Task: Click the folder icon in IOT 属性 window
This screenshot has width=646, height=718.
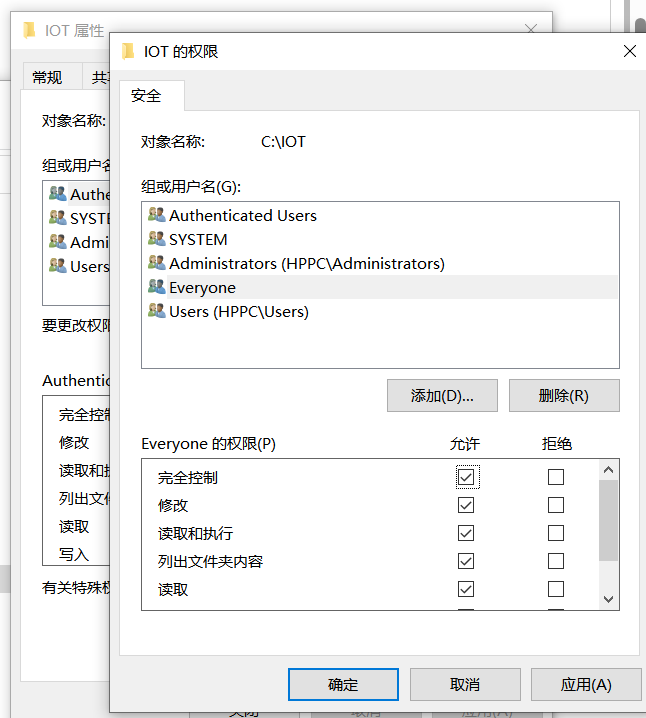Action: pos(30,30)
